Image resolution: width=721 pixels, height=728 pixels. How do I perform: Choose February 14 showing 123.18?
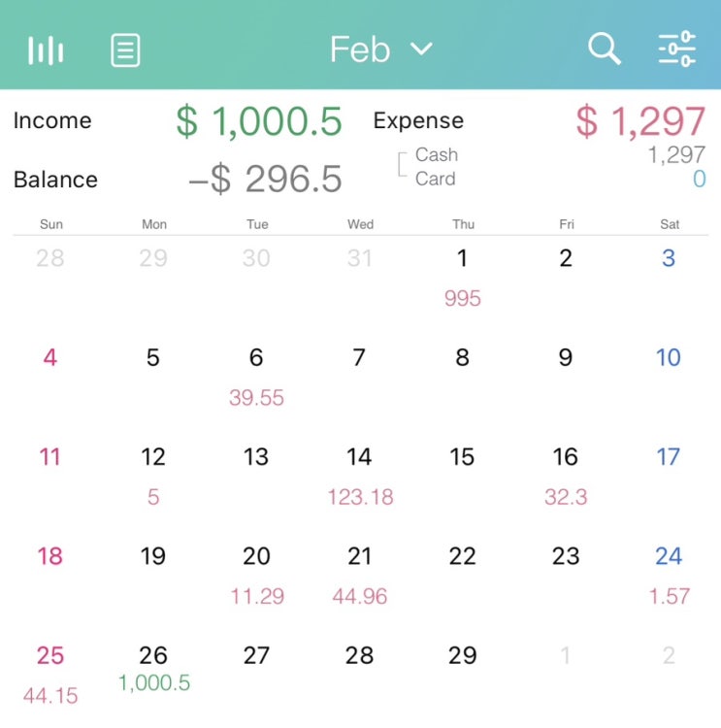[x=360, y=475]
